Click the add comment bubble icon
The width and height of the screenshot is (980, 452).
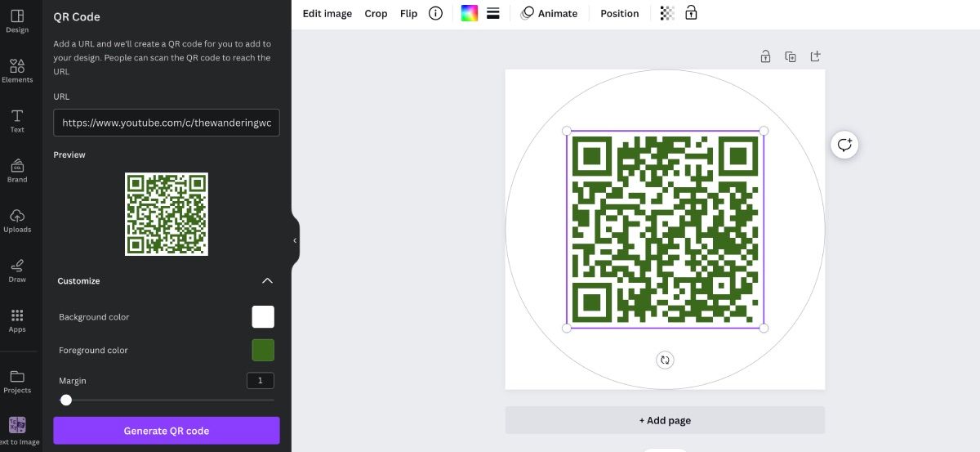844,145
